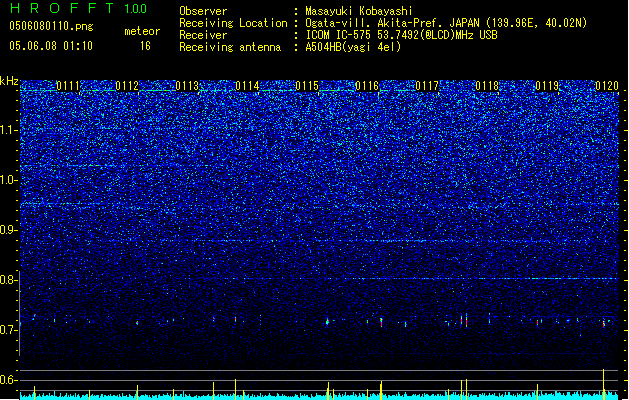Click the 0.7 frequency axis label
629x400 pixels.
click(8, 330)
